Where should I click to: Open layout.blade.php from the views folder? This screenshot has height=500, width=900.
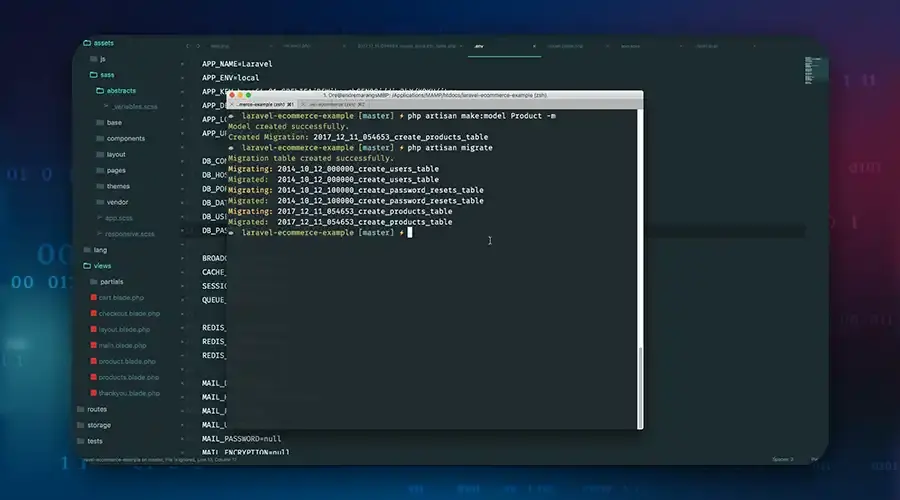[124, 329]
